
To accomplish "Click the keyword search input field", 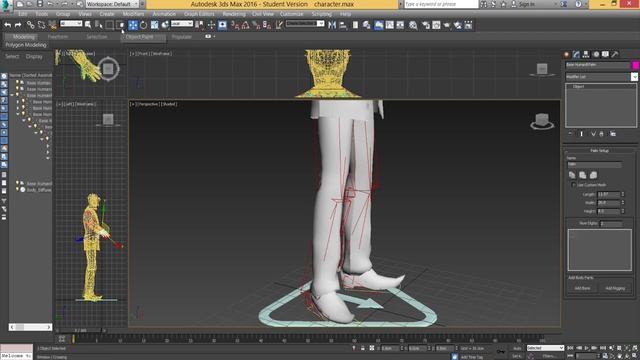I will tap(441, 4).
